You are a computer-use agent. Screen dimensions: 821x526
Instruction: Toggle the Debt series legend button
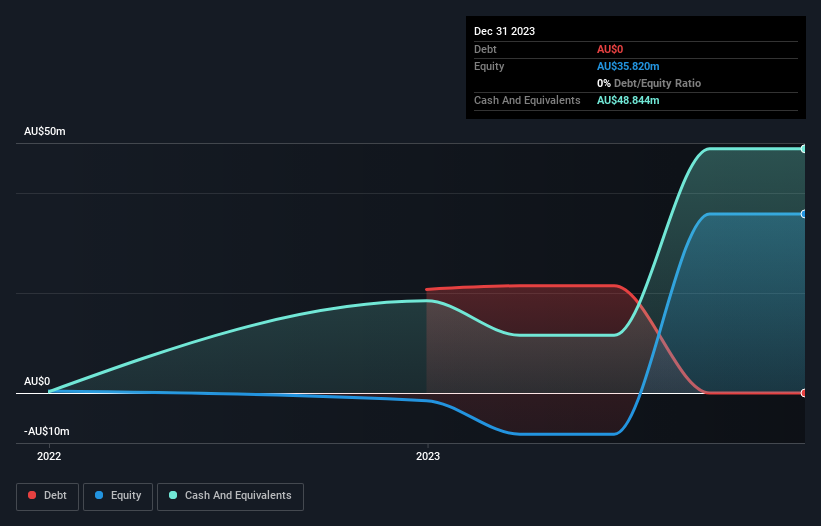[x=47, y=496]
